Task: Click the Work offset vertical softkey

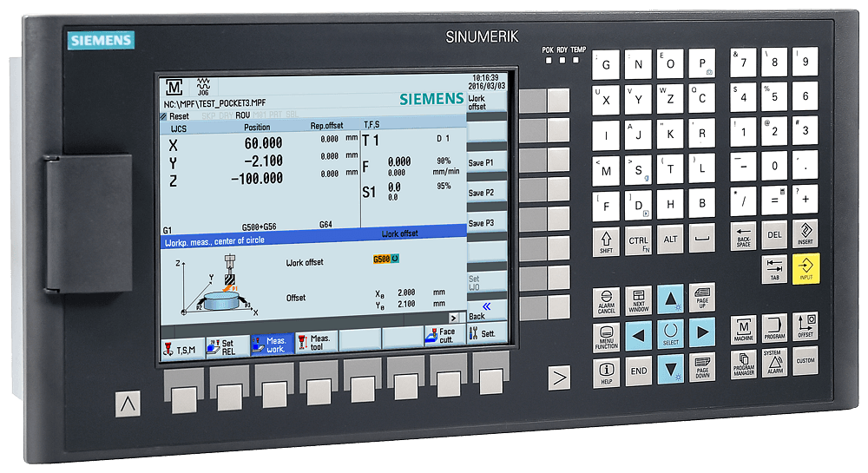Action: click(x=486, y=102)
